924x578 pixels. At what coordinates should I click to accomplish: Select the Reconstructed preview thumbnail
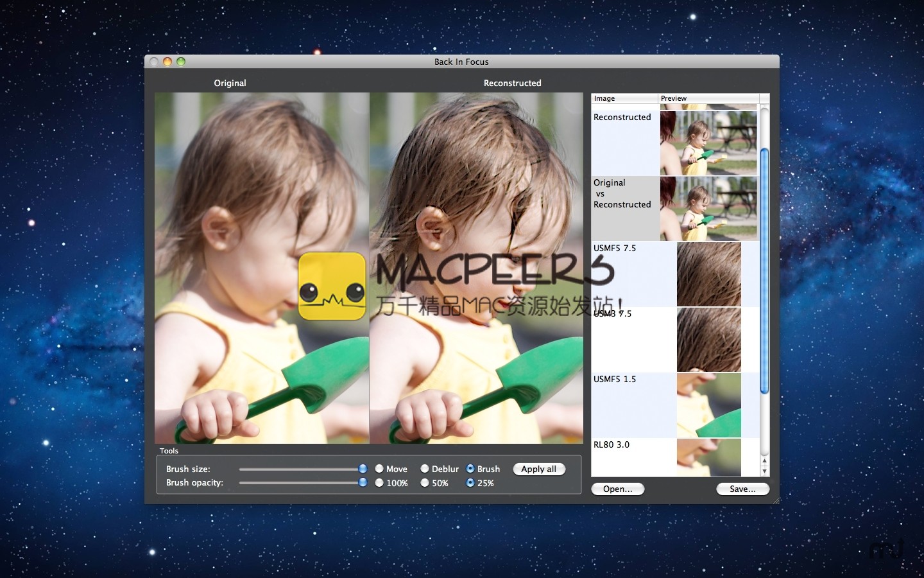[x=708, y=143]
